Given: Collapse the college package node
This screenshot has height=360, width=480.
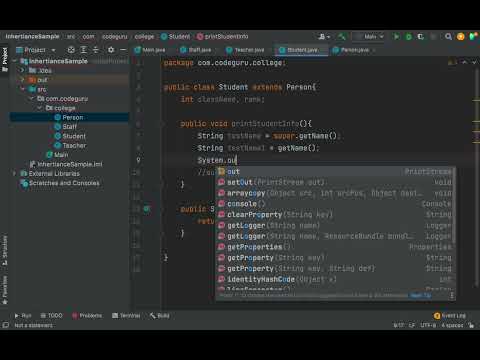Looking at the screenshot, I should pyautogui.click(x=40, y=108).
